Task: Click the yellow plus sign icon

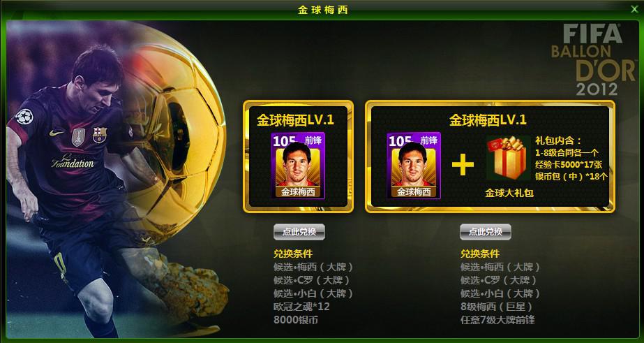Action: point(463,164)
